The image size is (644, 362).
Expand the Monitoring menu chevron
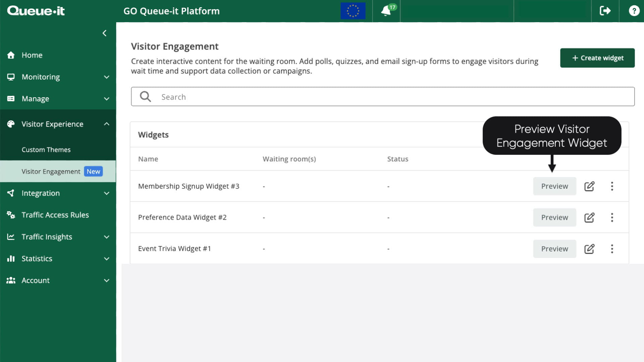107,77
